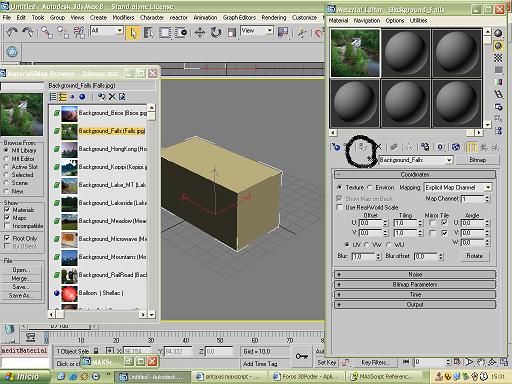The height and width of the screenshot is (384, 512).
Task: Enable the Incompatible checkbox
Action: click(7, 226)
